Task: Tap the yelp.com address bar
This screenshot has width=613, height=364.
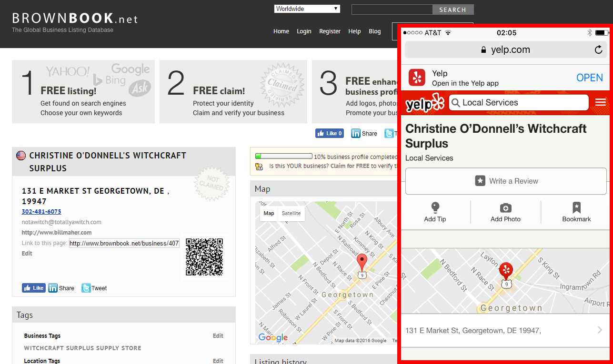Action: click(x=506, y=49)
